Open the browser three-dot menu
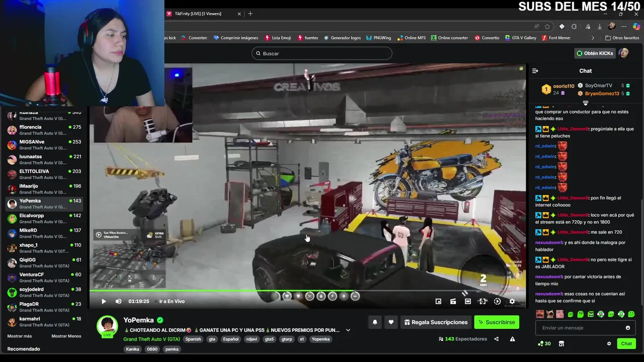 (624, 27)
